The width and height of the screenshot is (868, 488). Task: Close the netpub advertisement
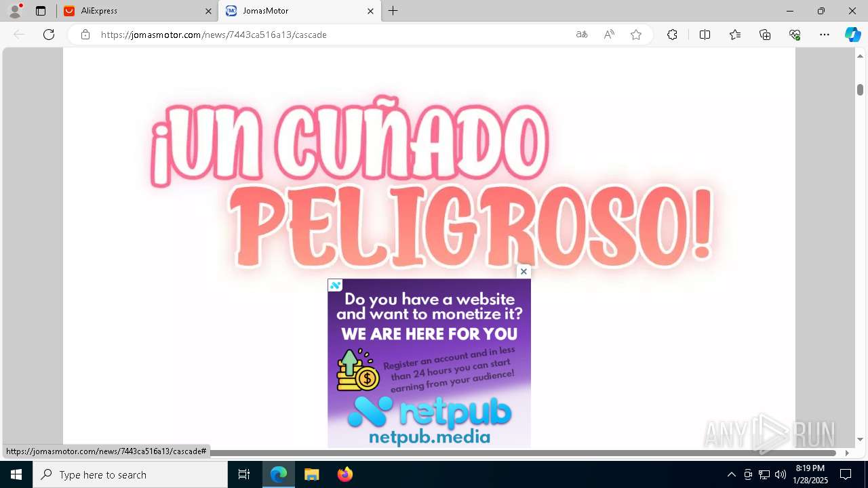tap(524, 271)
